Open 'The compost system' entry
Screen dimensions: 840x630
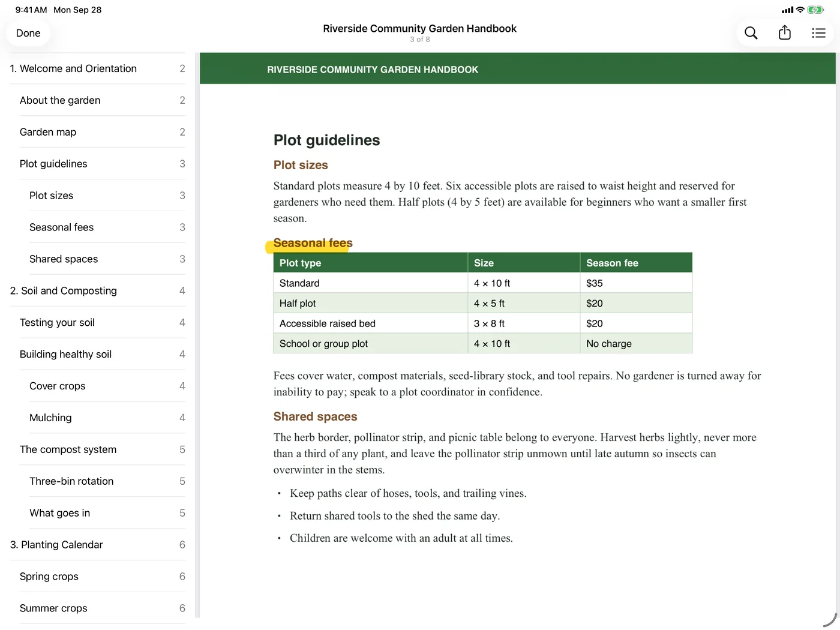[102, 450]
